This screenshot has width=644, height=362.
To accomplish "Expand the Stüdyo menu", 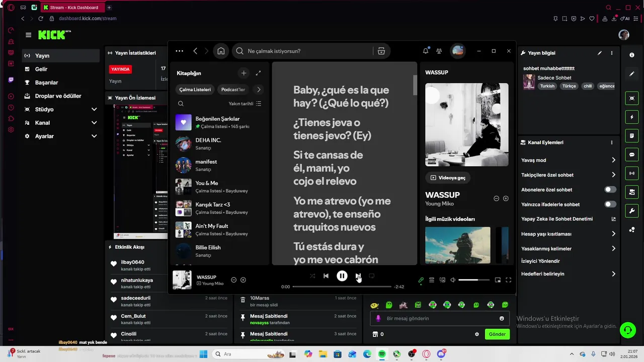I will point(61,109).
